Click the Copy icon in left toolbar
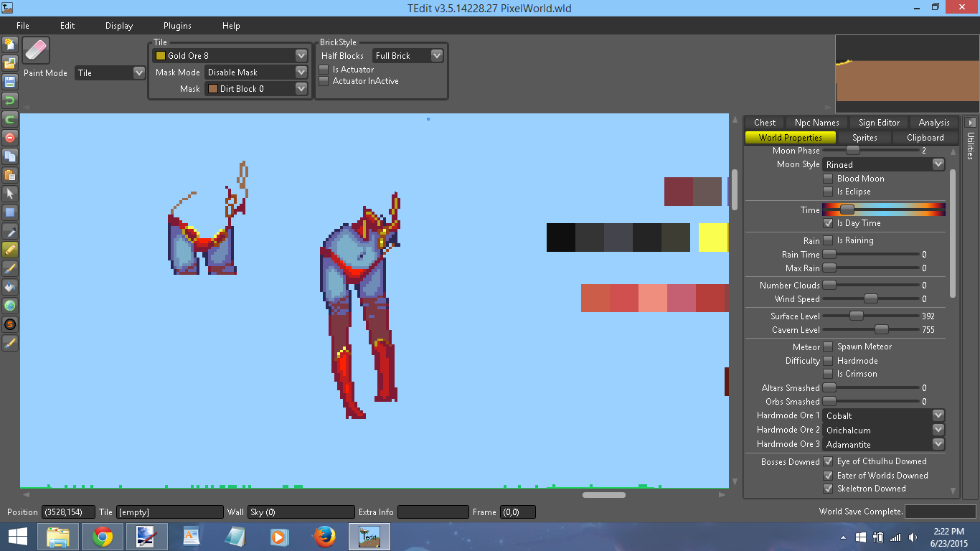The height and width of the screenshot is (551, 980). [x=10, y=156]
